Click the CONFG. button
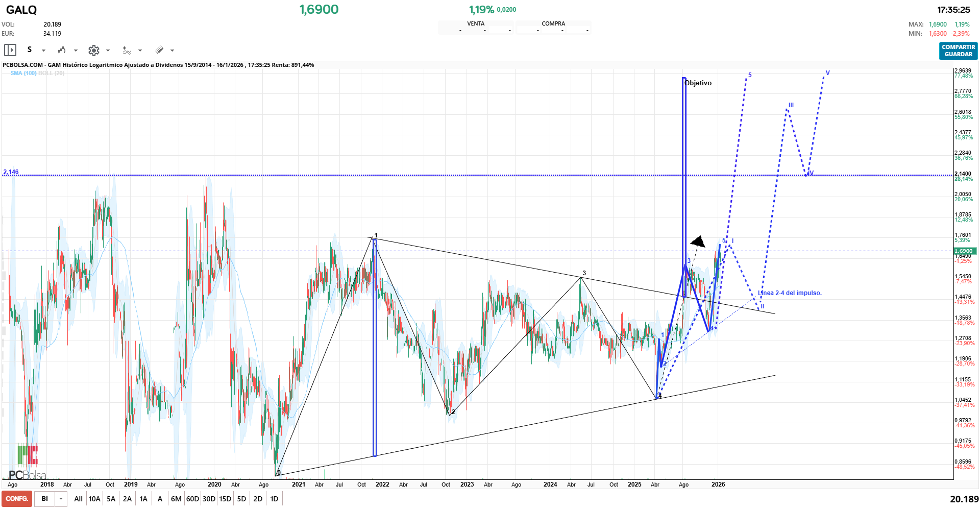Image resolution: width=980 pixels, height=509 pixels. click(x=17, y=499)
